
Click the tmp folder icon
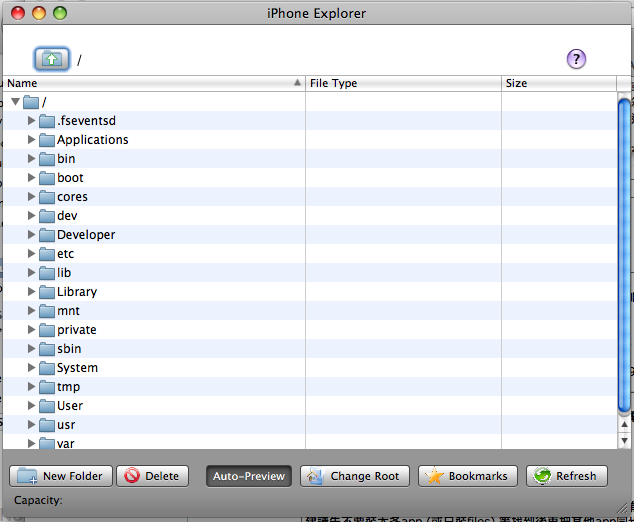coord(47,387)
